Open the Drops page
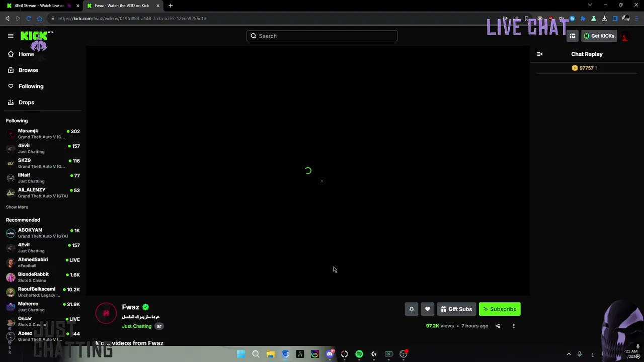The width and height of the screenshot is (644, 362). tap(21, 102)
